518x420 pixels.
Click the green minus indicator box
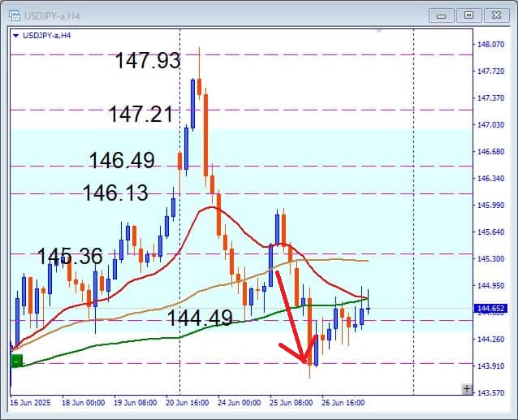click(16, 361)
